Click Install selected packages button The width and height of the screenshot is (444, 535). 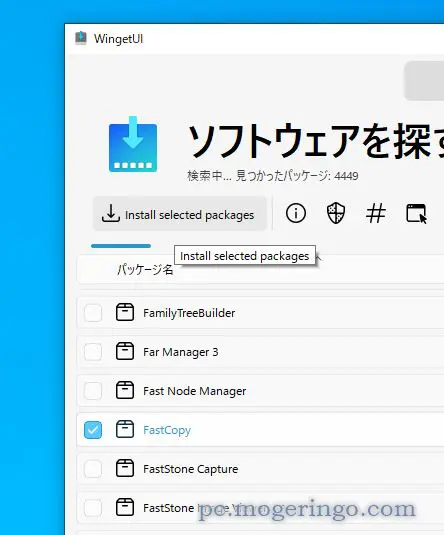coord(180,214)
